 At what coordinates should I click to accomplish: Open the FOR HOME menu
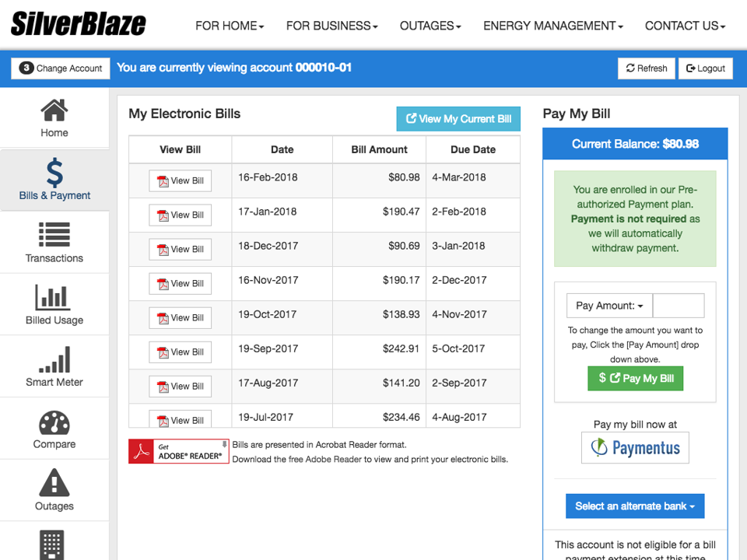[x=229, y=26]
